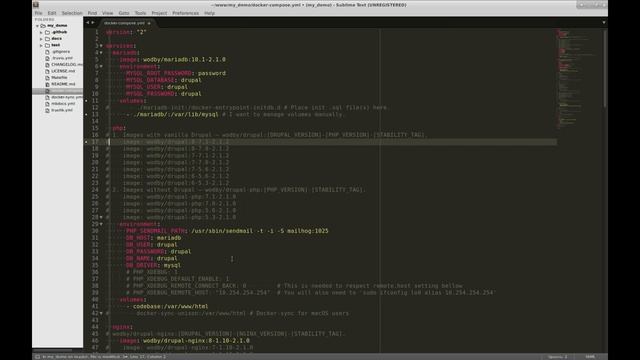
Task: Click the CHANGELOG.md file icon
Action: (47, 65)
